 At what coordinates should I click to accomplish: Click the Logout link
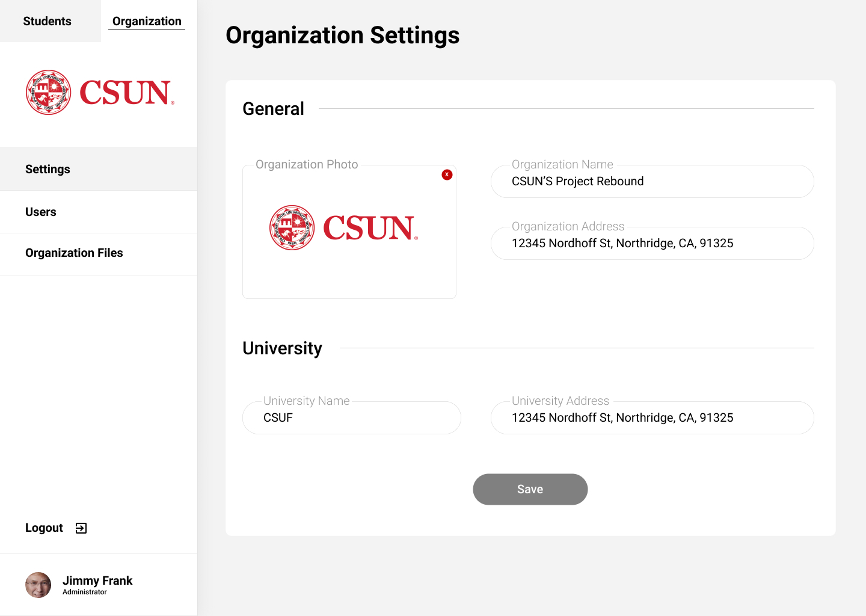pyautogui.click(x=44, y=528)
